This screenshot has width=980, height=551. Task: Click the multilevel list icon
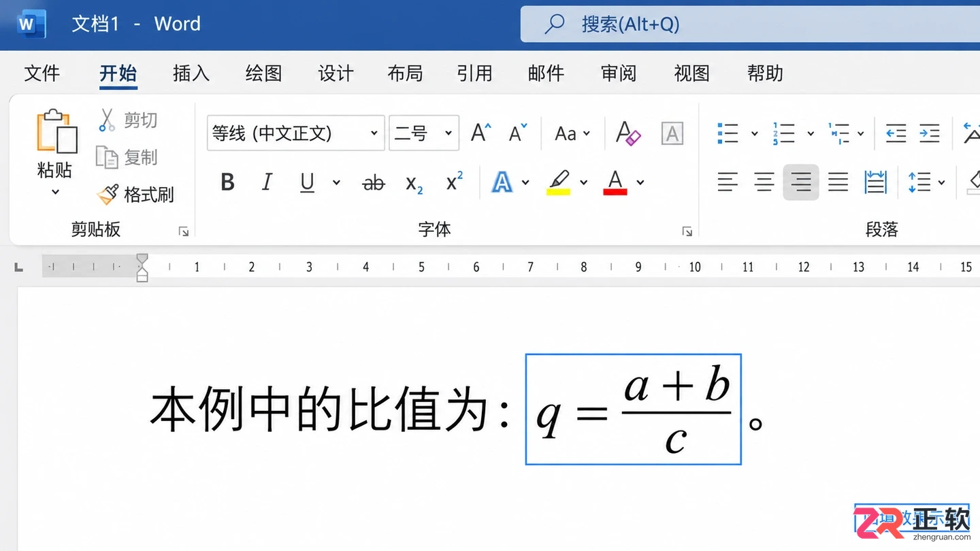(x=838, y=133)
